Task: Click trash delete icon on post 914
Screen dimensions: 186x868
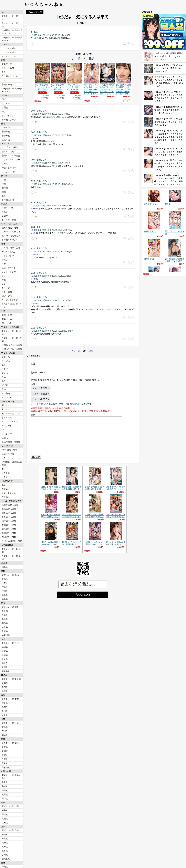Action: tap(129, 287)
